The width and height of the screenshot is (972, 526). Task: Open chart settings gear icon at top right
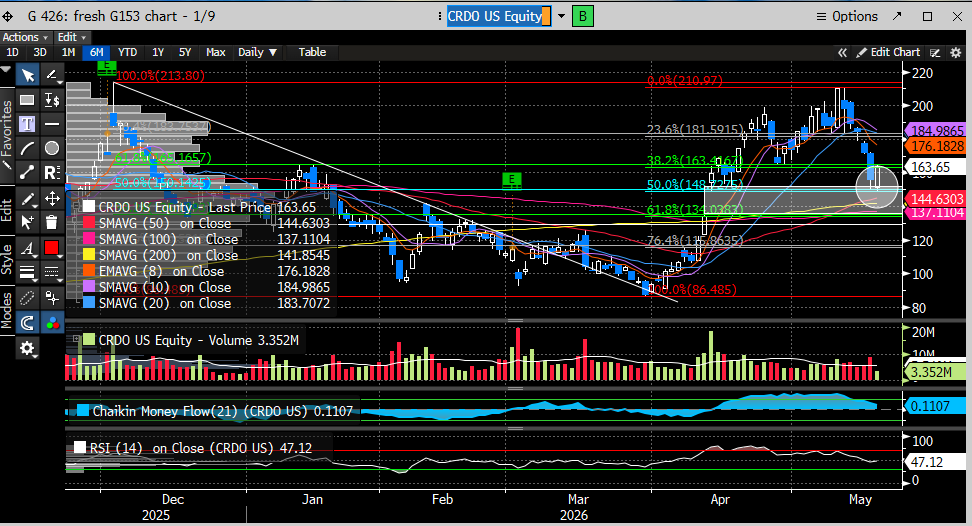[955, 53]
